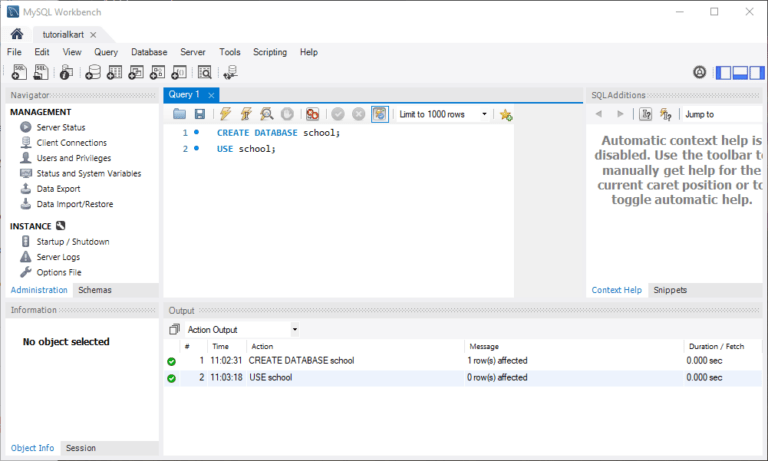Open the Help menu

click(x=309, y=52)
